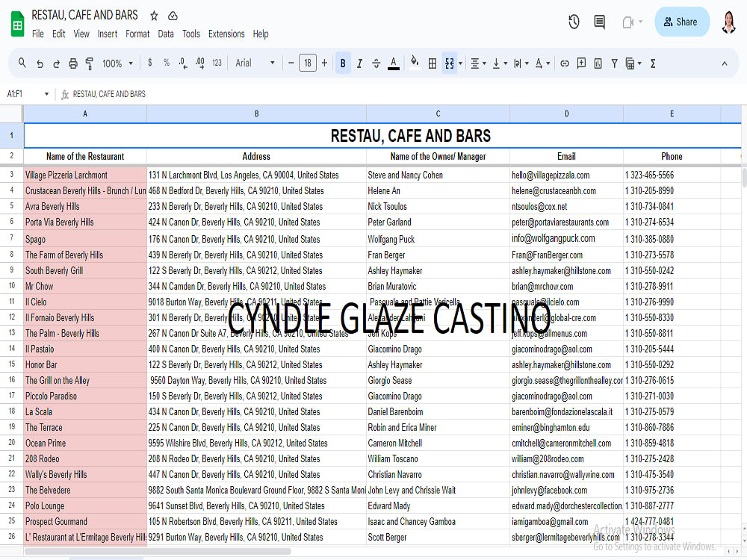Select column D header
Screen dimensions: 747x560
coord(566,113)
